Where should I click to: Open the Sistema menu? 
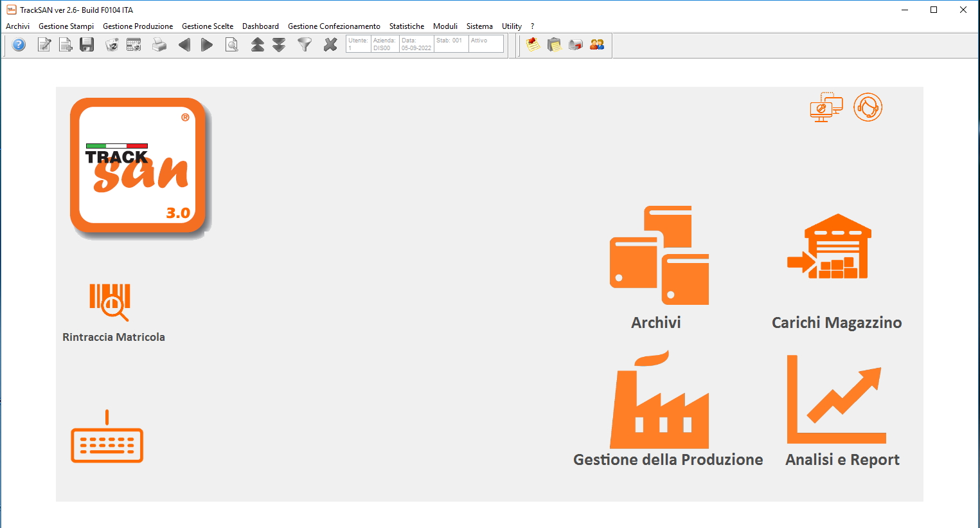click(x=479, y=26)
